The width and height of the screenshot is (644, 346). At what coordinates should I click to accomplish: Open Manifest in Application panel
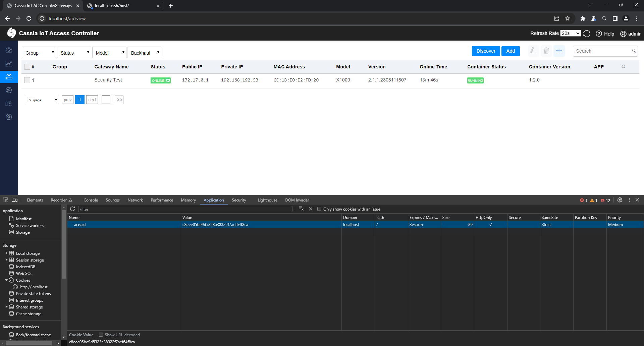23,219
